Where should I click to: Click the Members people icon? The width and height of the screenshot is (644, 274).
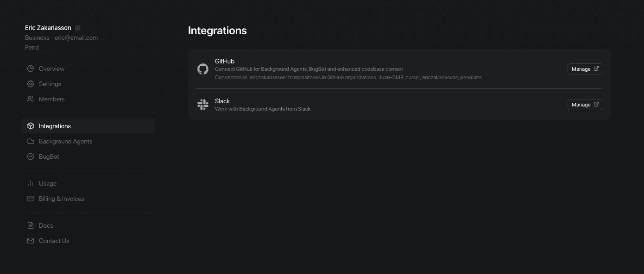30,99
